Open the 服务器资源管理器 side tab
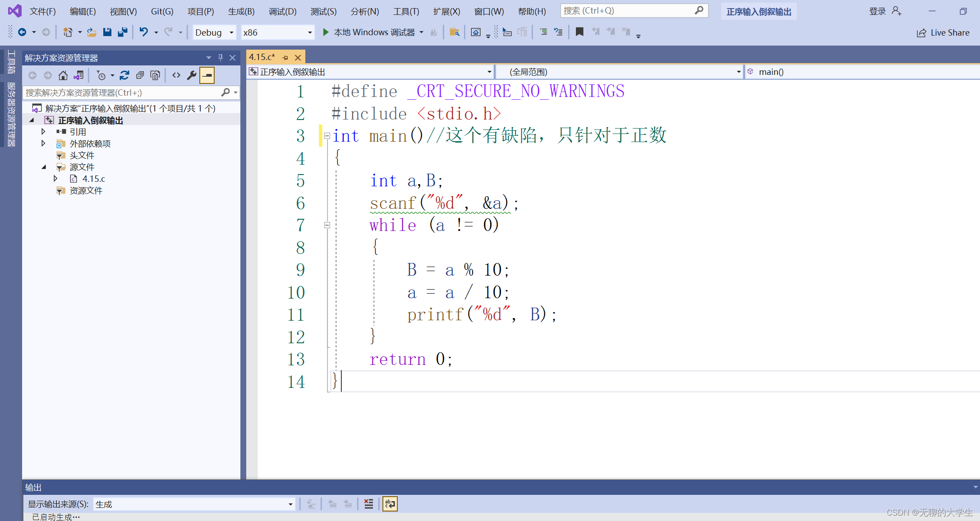Image resolution: width=980 pixels, height=521 pixels. (11, 115)
